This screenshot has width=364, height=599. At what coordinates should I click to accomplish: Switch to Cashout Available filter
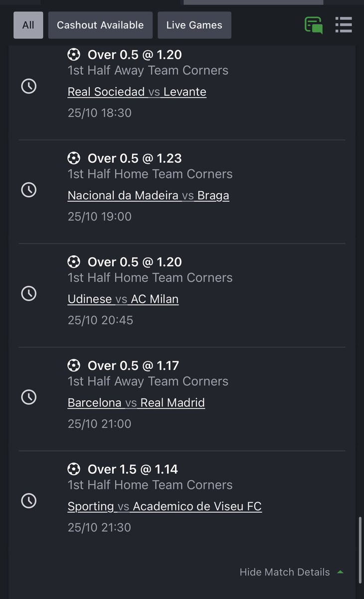tap(100, 25)
